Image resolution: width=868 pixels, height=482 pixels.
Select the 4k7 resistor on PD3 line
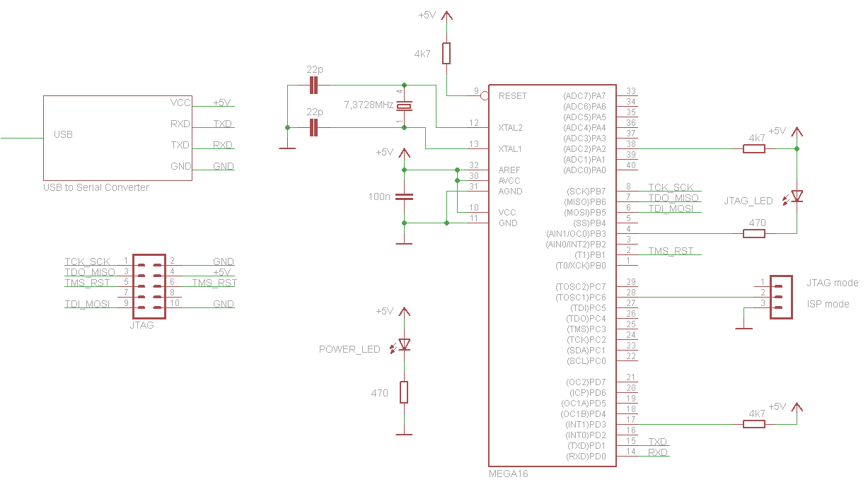pos(754,424)
